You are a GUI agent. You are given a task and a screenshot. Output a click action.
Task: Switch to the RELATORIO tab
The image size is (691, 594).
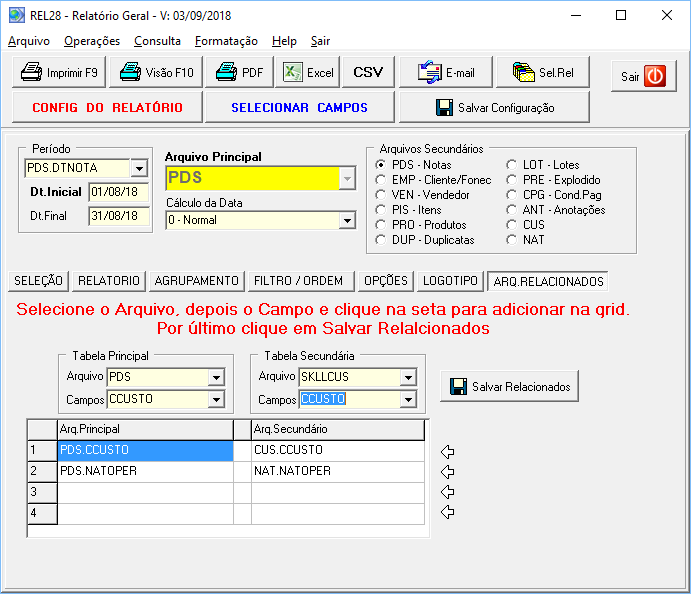[109, 281]
